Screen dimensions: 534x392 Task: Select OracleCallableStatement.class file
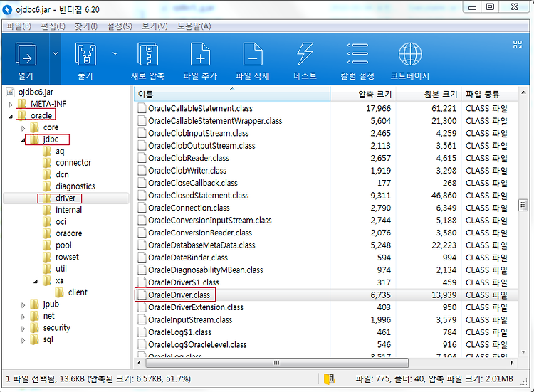[x=200, y=109]
